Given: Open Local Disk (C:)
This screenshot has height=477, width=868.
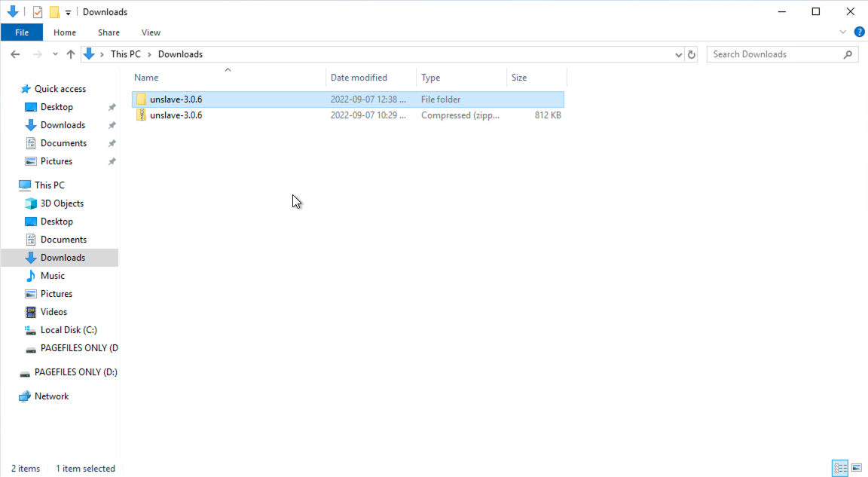Looking at the screenshot, I should [x=68, y=330].
